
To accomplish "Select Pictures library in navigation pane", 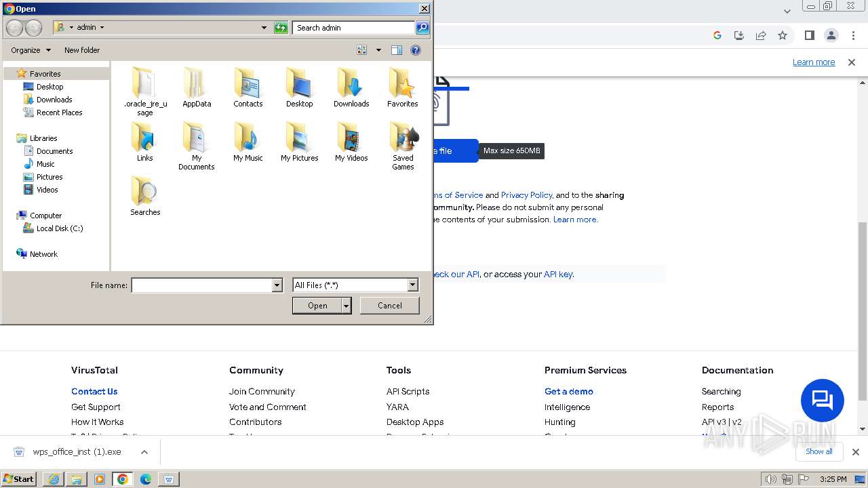I will (50, 177).
